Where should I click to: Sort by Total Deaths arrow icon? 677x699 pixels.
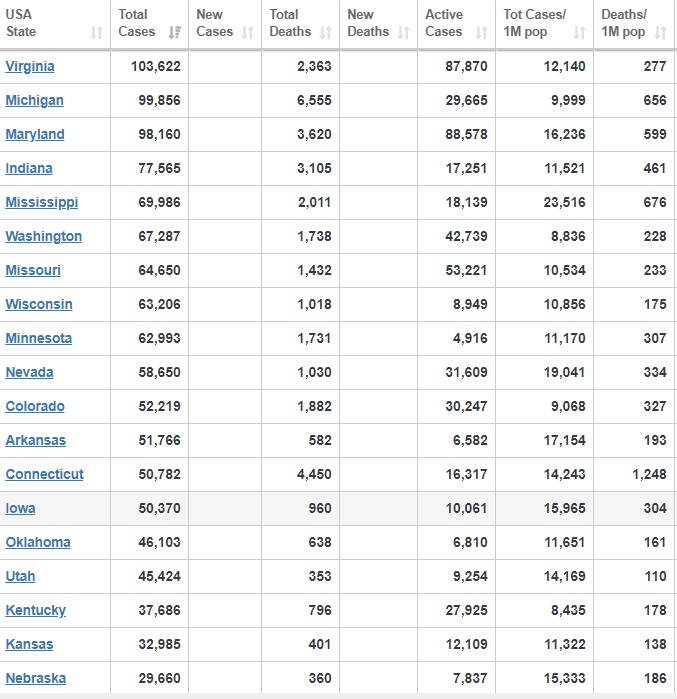(x=326, y=32)
